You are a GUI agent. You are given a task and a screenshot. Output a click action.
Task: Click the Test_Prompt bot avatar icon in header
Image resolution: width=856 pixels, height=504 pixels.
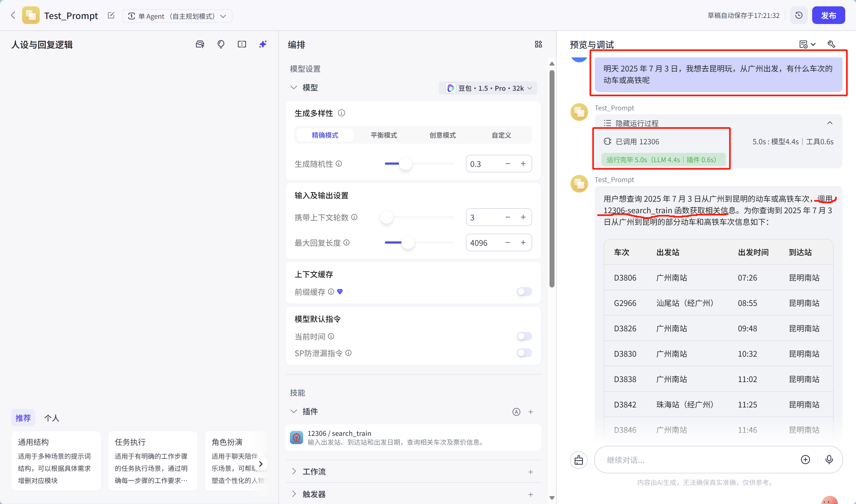click(x=31, y=15)
